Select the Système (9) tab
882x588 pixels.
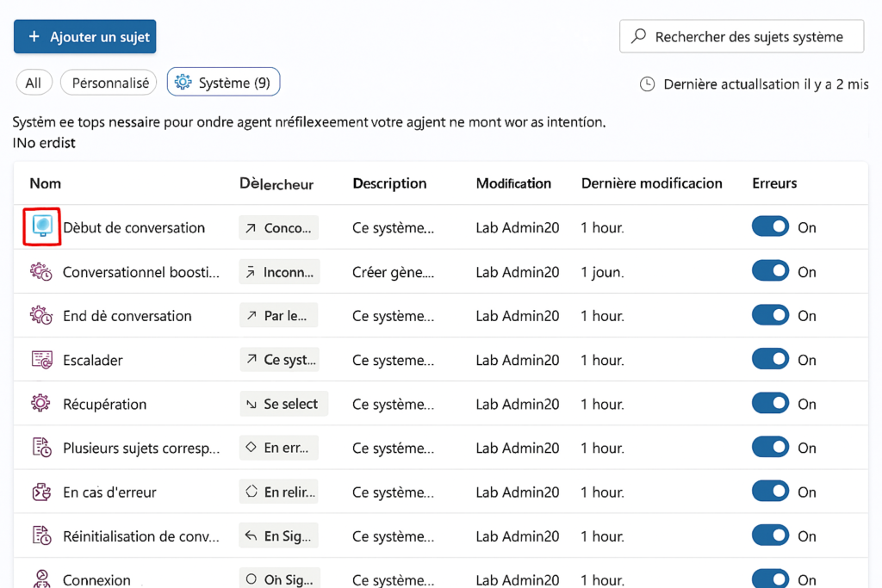pos(223,82)
